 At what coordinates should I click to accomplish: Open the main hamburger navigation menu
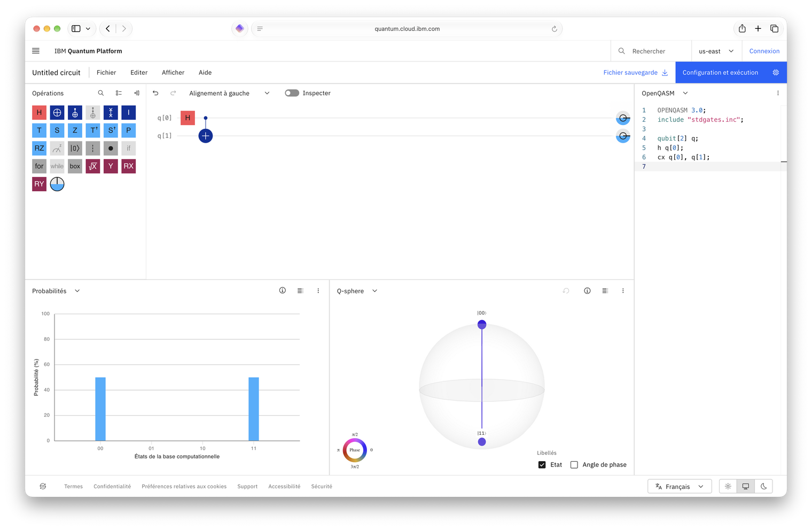pyautogui.click(x=36, y=51)
